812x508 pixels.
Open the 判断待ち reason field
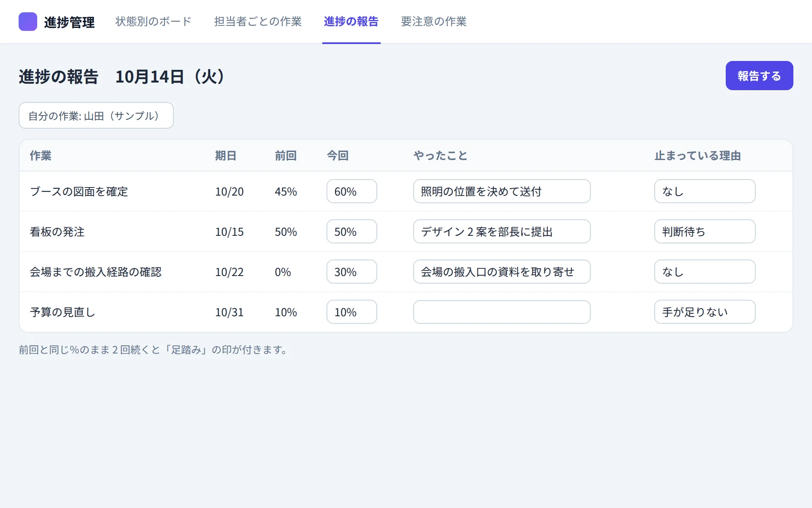pos(705,232)
